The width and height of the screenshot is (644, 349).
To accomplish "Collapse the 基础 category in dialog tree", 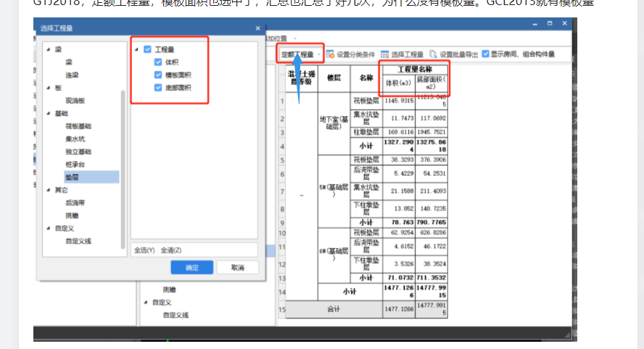I will 49,113.
